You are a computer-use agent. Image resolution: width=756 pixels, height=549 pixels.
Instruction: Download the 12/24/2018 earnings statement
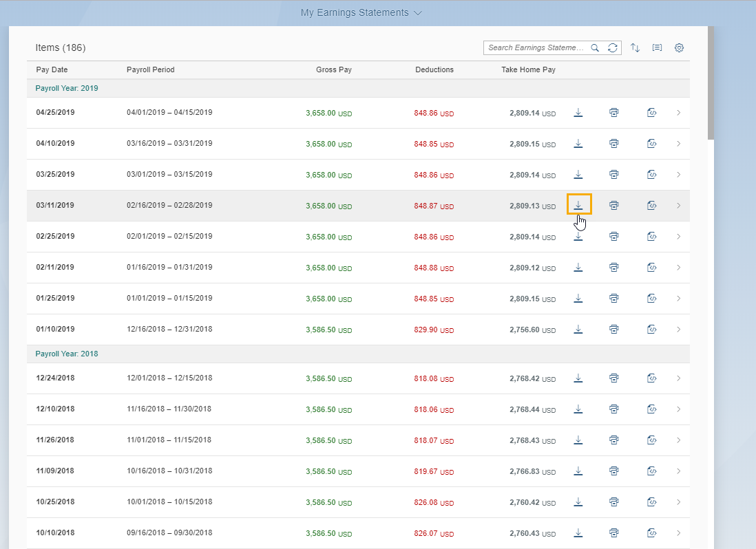(x=578, y=378)
